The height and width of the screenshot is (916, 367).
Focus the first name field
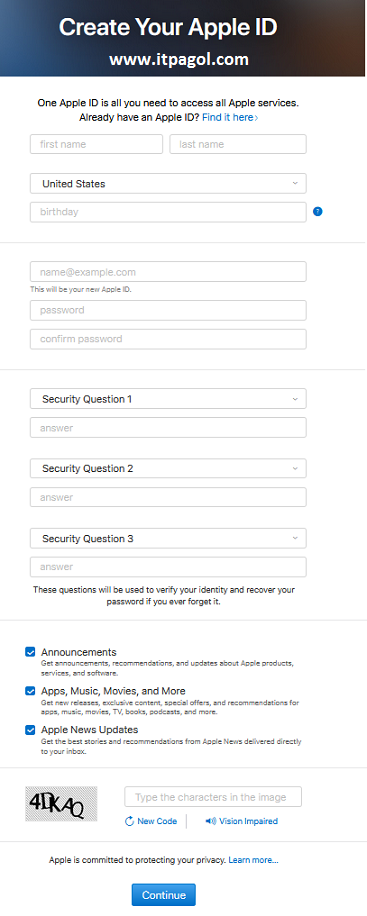click(x=96, y=144)
